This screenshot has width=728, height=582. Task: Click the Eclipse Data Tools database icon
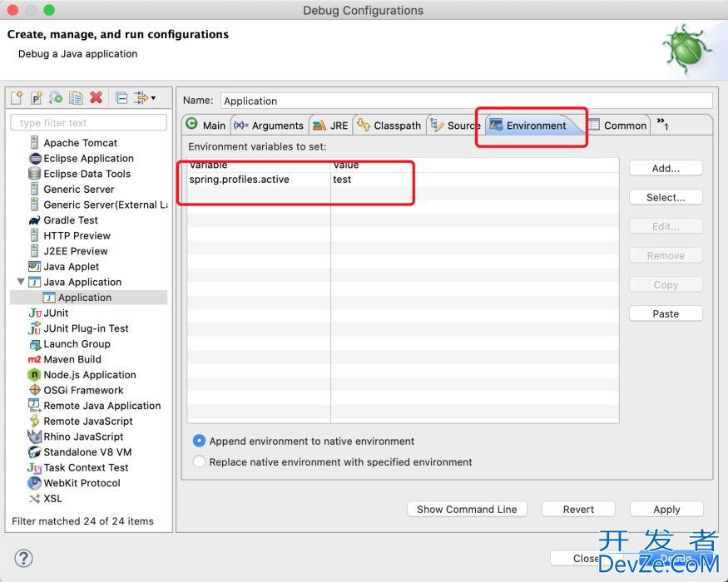(34, 174)
